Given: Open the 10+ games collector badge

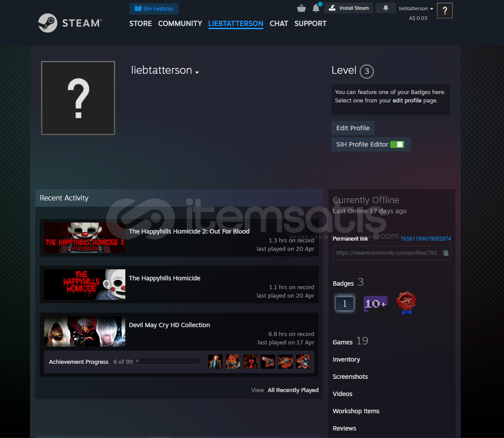Looking at the screenshot, I should click(x=375, y=304).
